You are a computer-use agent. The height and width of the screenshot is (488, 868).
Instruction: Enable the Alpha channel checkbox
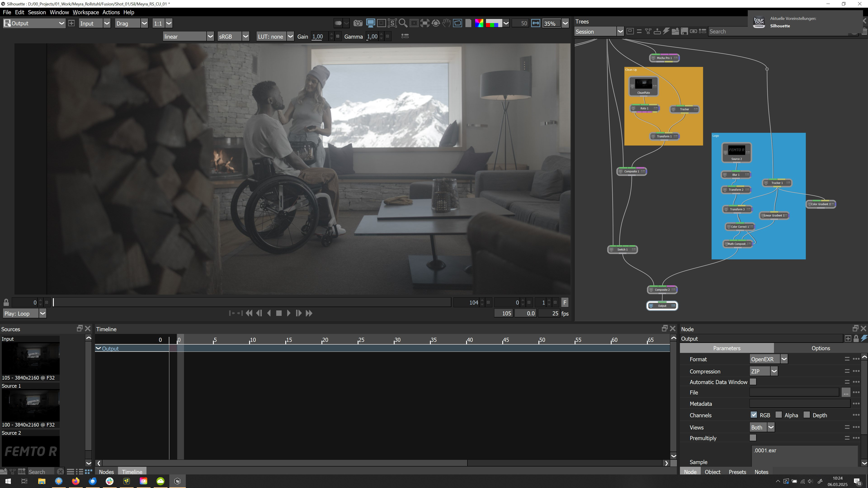point(778,415)
